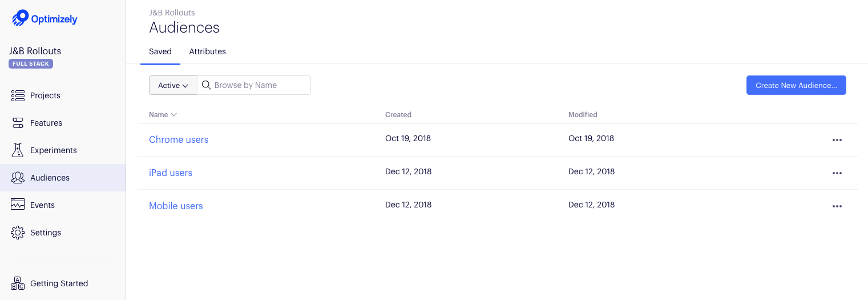Open the Events chart icon

tap(18, 205)
